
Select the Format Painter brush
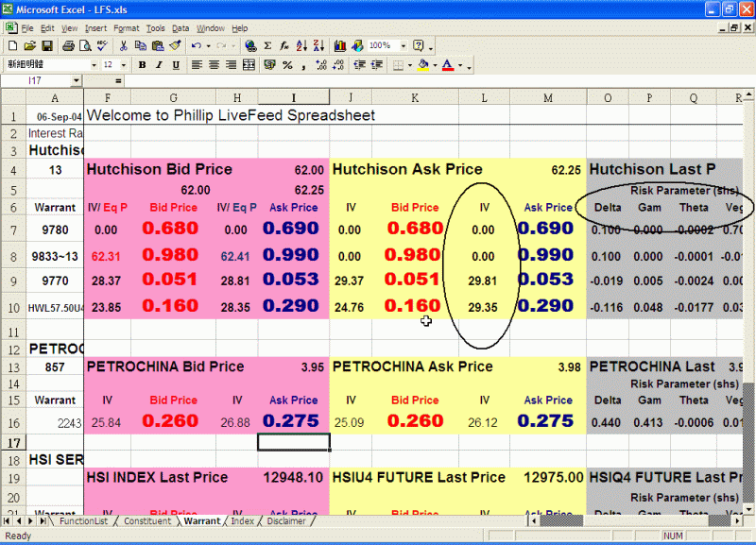tap(174, 45)
